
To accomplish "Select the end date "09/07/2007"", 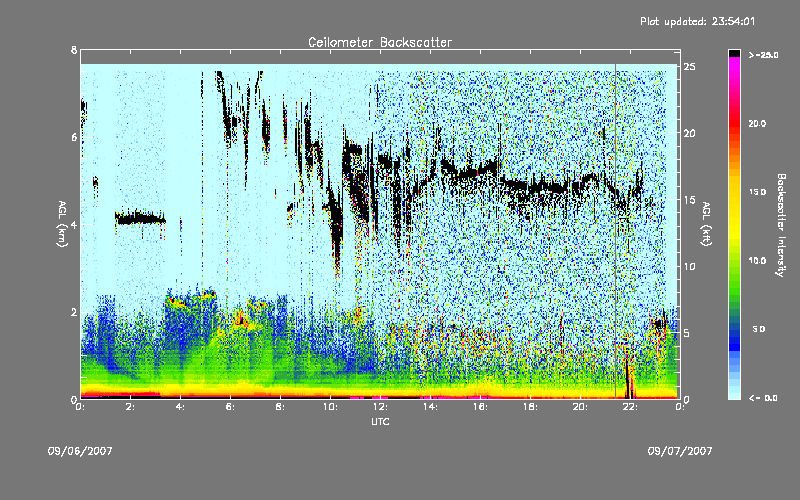I will tap(680, 451).
